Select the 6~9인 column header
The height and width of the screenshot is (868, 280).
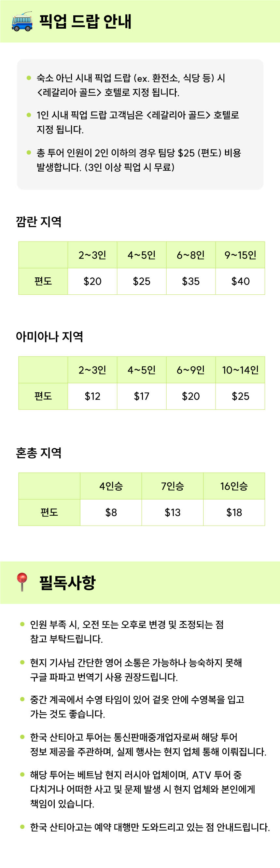tap(191, 370)
